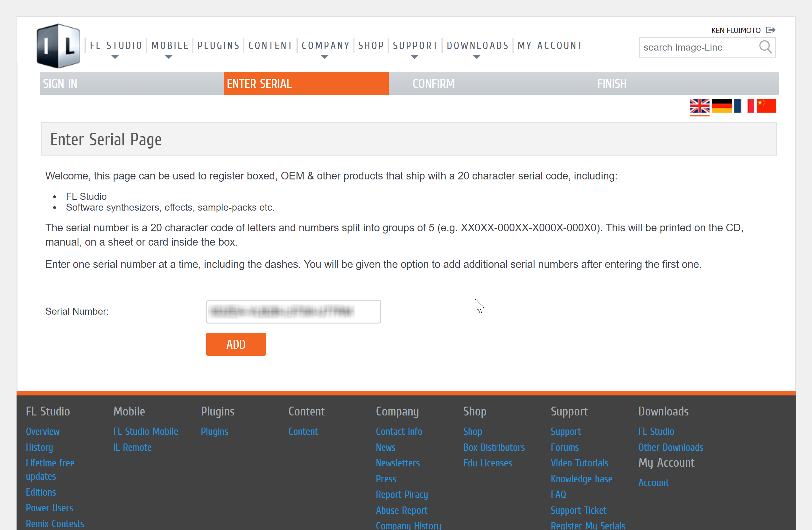Open the Support link under footer Support heading

566,431
